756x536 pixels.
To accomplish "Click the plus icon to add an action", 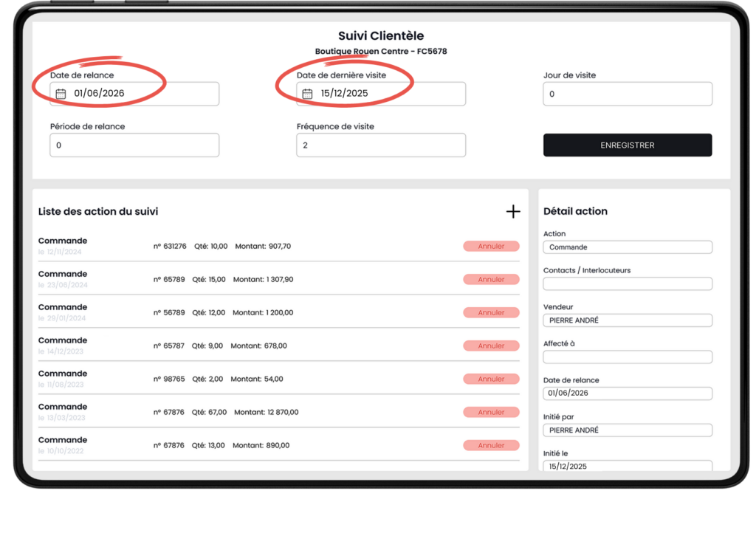I will 513,212.
